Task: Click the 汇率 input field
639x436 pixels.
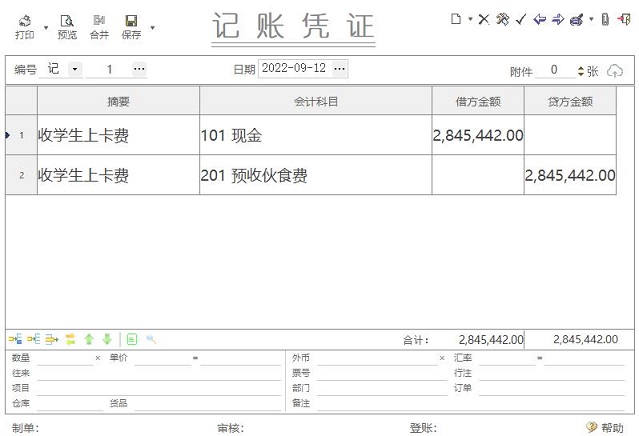Action: (507, 359)
